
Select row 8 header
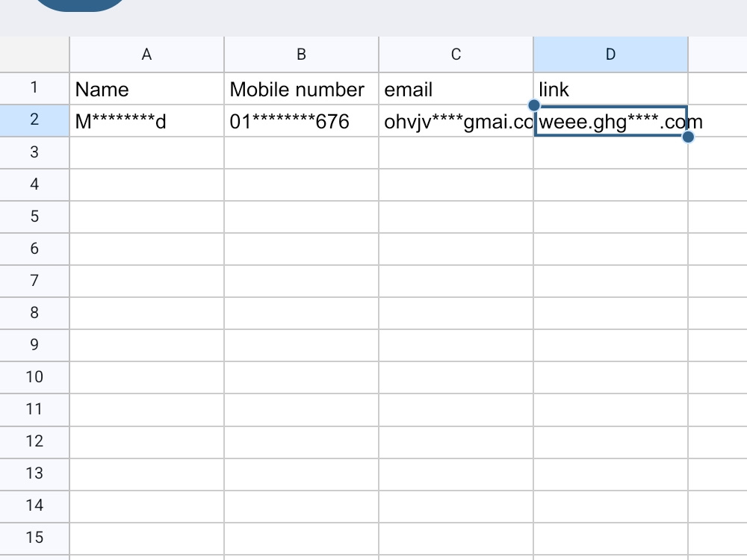[x=34, y=313]
